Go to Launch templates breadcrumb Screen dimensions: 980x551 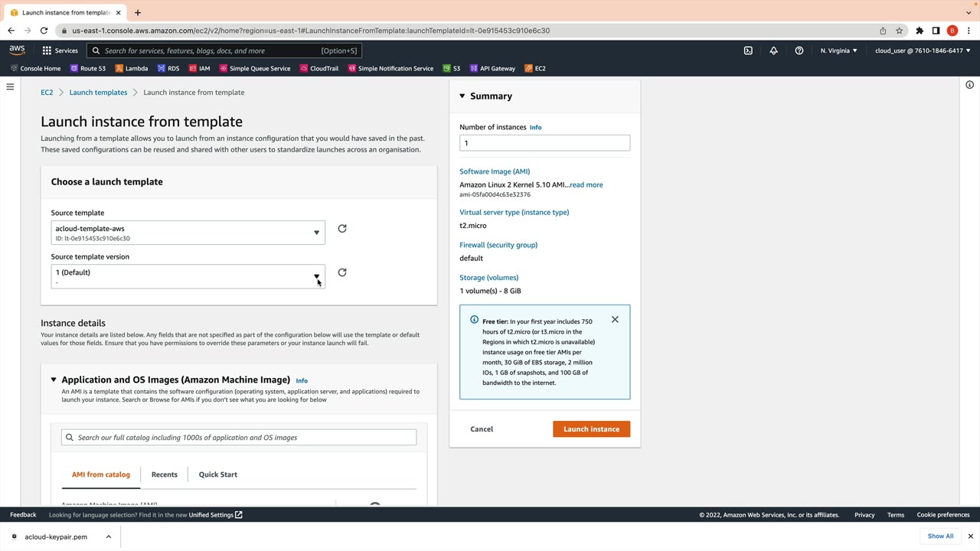99,93
